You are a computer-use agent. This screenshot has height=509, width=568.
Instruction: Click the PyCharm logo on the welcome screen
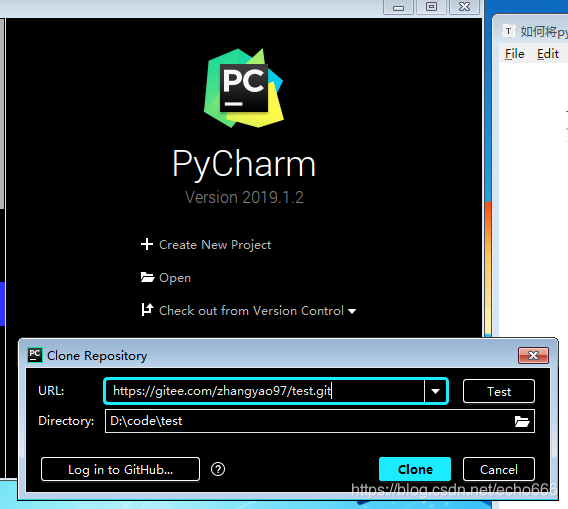tap(244, 88)
